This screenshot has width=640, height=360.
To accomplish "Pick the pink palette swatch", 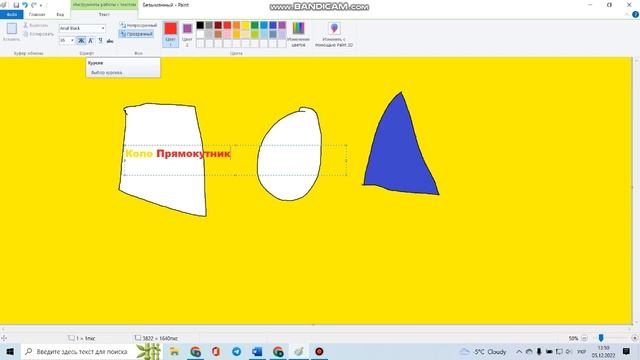I will point(227,34).
